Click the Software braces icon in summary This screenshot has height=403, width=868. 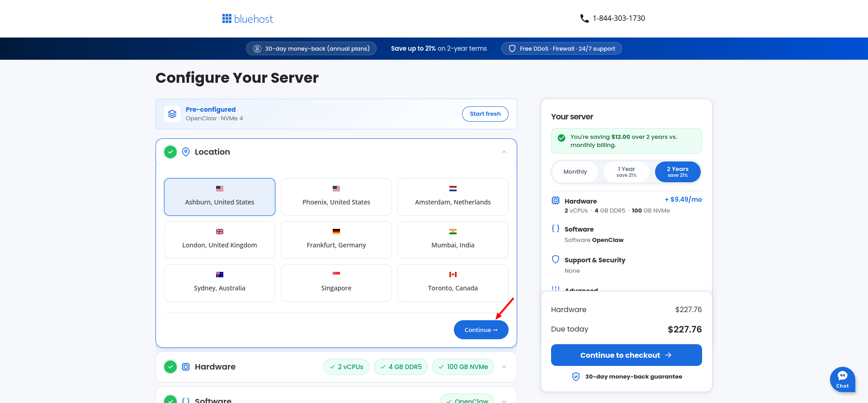[556, 228]
